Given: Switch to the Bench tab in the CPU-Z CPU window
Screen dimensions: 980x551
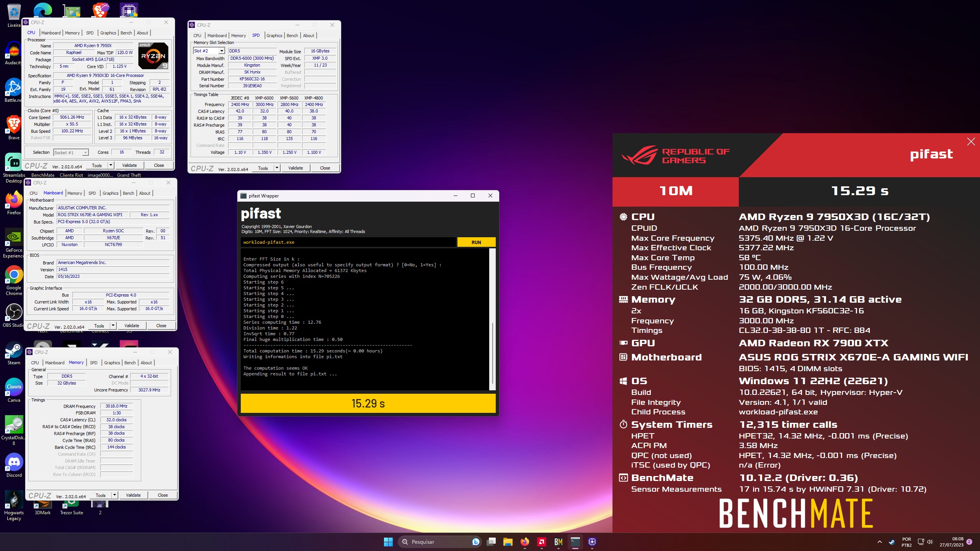Looking at the screenshot, I should click(126, 33).
